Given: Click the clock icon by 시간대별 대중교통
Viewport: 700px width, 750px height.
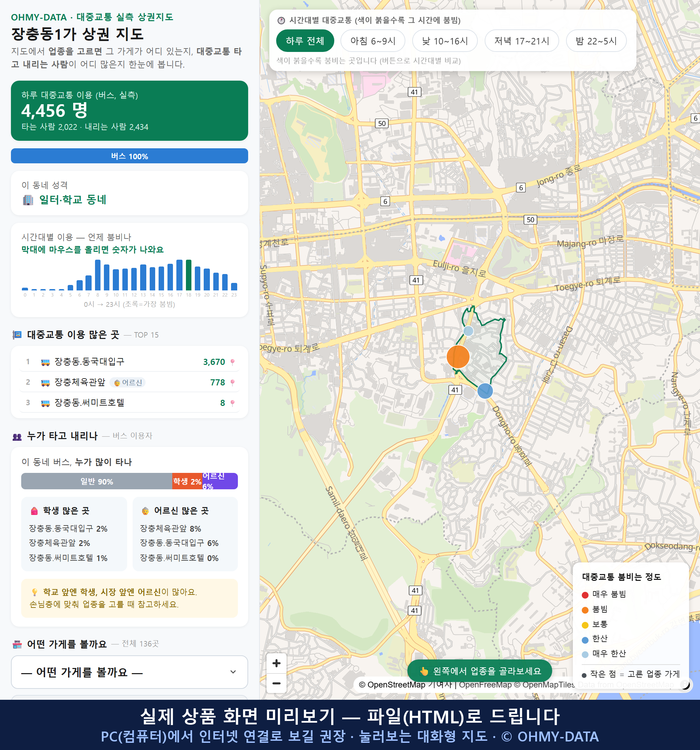Looking at the screenshot, I should click(x=281, y=21).
